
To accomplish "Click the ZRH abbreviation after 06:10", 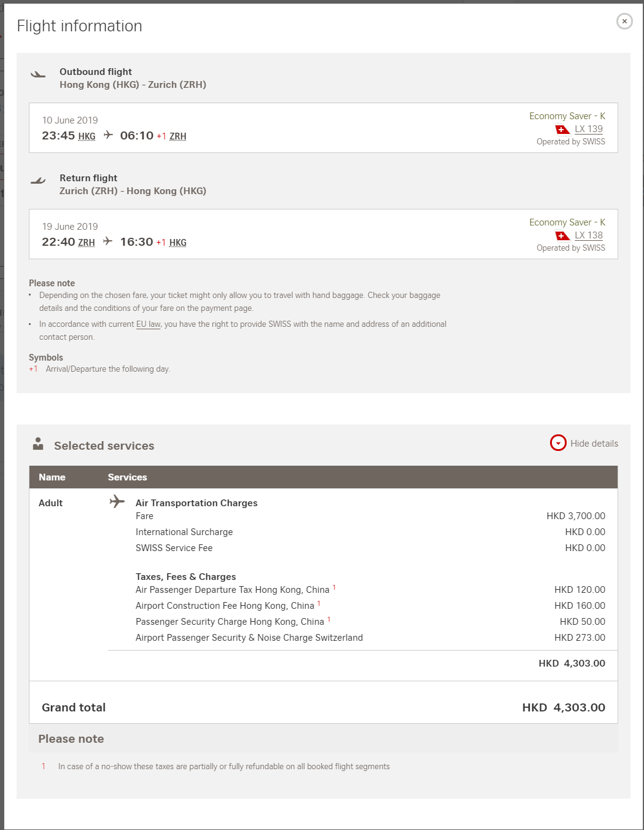I will point(178,136).
